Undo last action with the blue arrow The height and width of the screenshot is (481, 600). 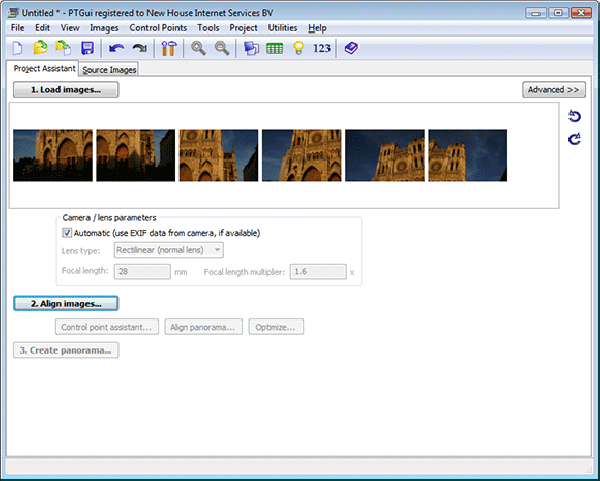coord(116,48)
